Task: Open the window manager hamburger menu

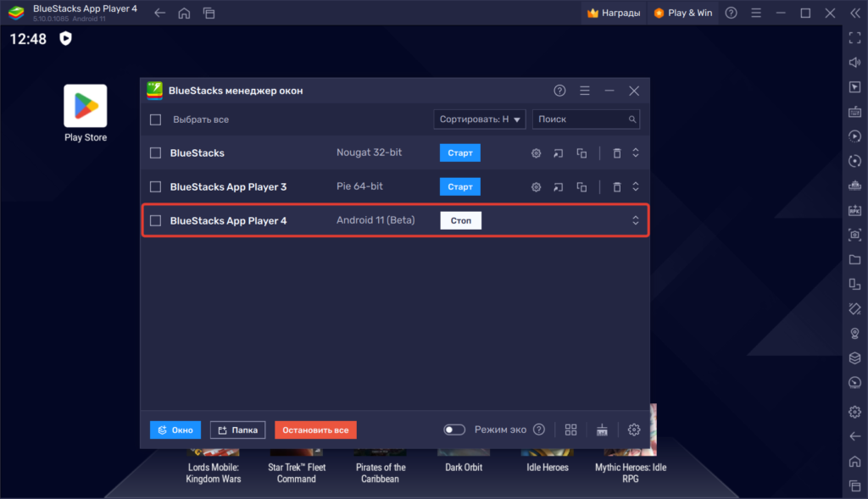Action: pyautogui.click(x=584, y=91)
